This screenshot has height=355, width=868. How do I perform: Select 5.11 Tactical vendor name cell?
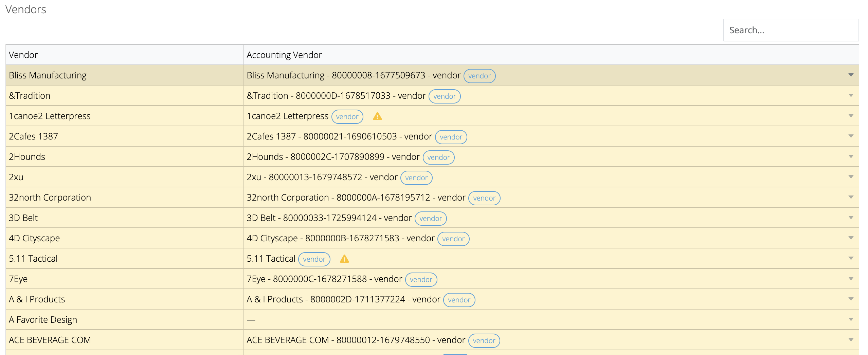pyautogui.click(x=125, y=258)
